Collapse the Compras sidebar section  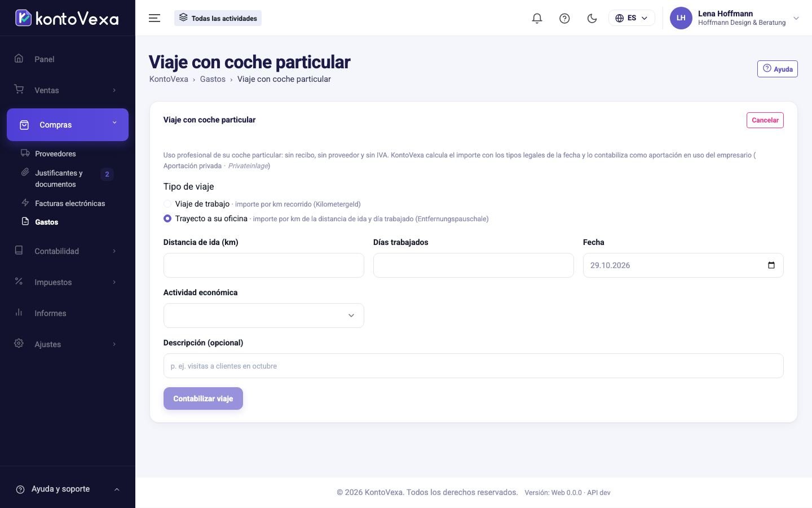tap(68, 125)
